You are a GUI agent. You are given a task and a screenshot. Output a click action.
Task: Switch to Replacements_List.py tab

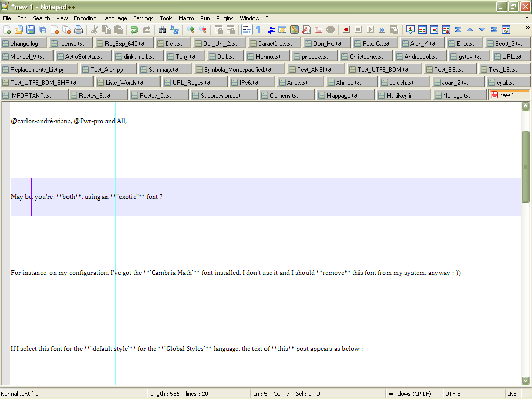(x=39, y=70)
